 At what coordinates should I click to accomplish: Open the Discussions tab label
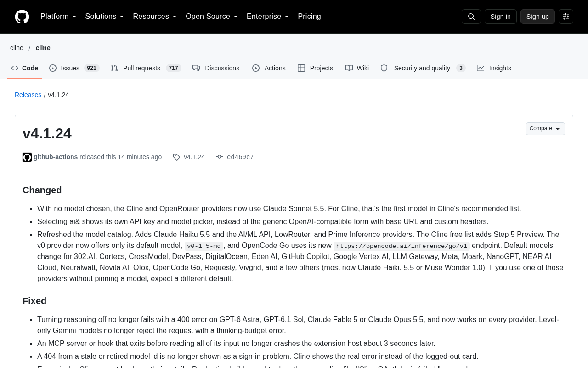click(222, 68)
